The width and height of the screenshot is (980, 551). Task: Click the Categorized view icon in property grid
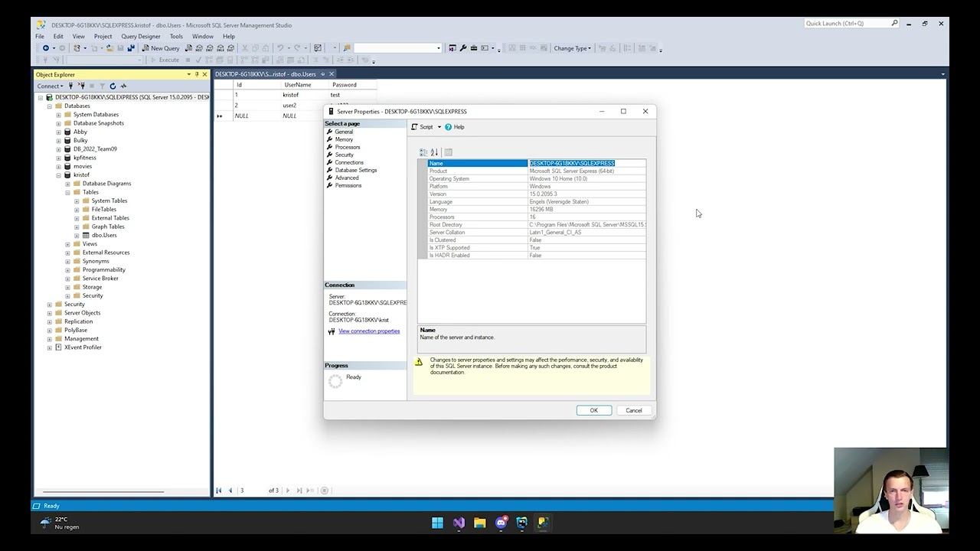tap(423, 152)
